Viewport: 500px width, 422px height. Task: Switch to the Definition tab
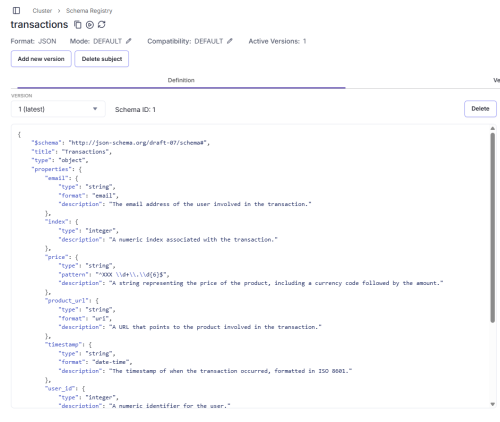tap(181, 80)
